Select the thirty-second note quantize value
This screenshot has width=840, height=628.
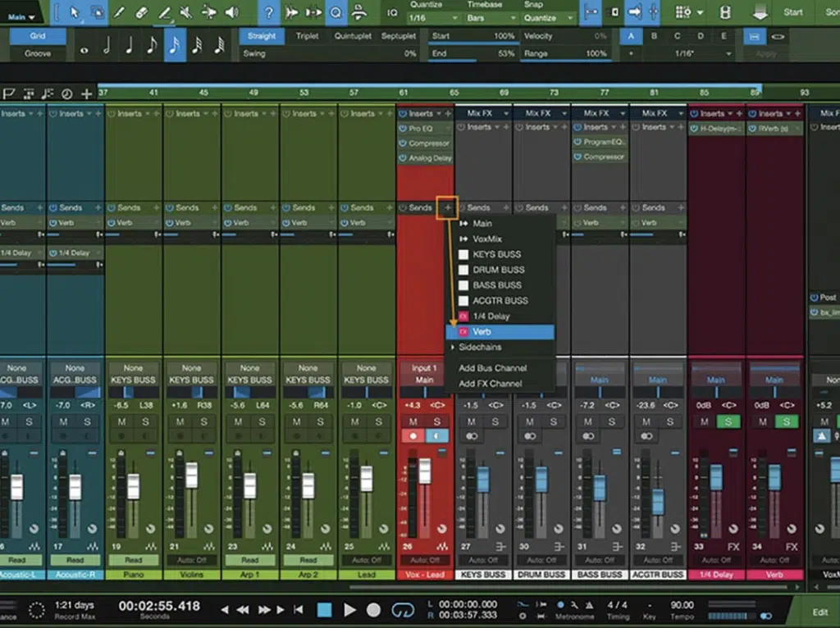click(x=197, y=47)
